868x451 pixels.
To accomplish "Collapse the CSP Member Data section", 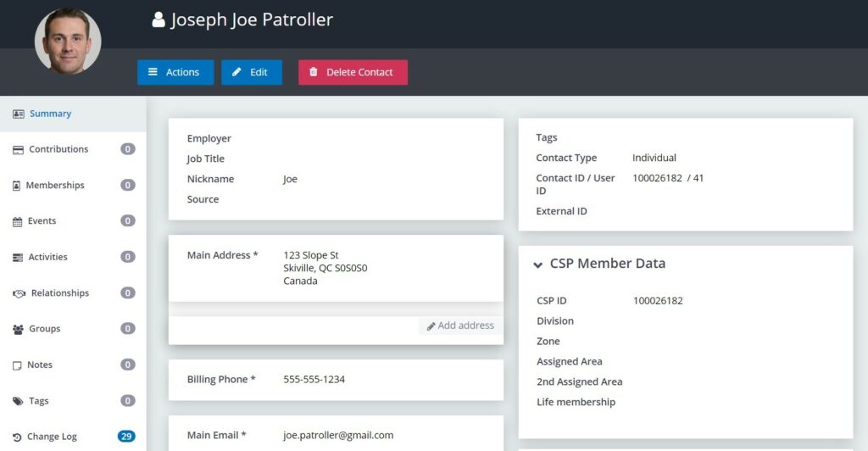I will point(537,264).
